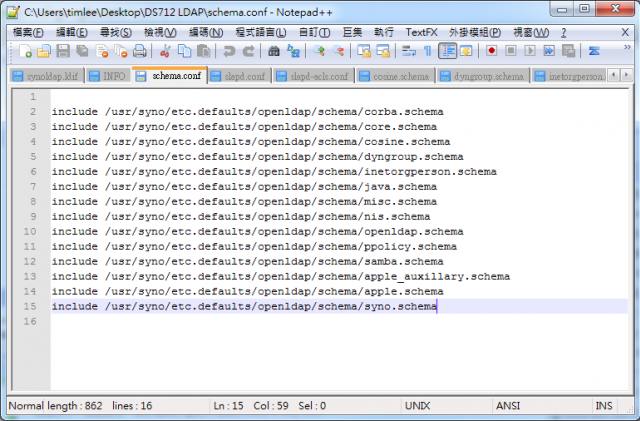
Task: Open the 執行 menu
Action: [384, 32]
